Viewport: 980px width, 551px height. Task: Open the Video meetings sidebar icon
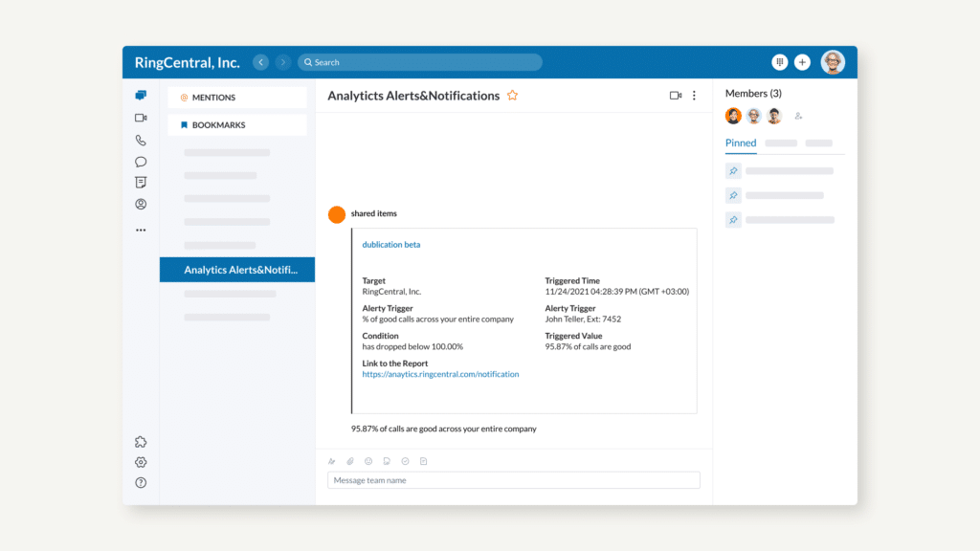[141, 118]
